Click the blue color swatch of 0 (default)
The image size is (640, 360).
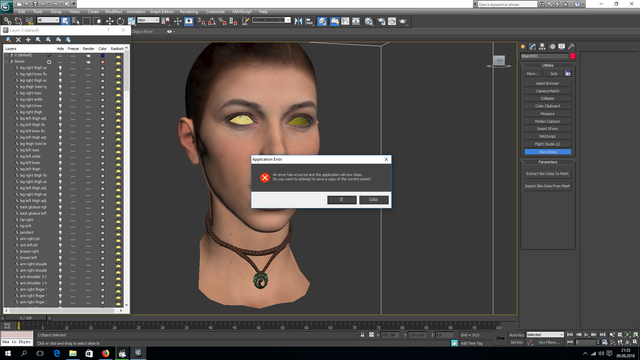pyautogui.click(x=102, y=56)
